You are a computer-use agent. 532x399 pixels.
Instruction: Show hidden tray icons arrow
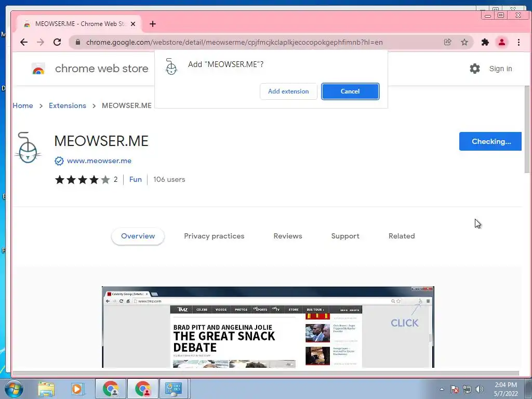pos(442,389)
